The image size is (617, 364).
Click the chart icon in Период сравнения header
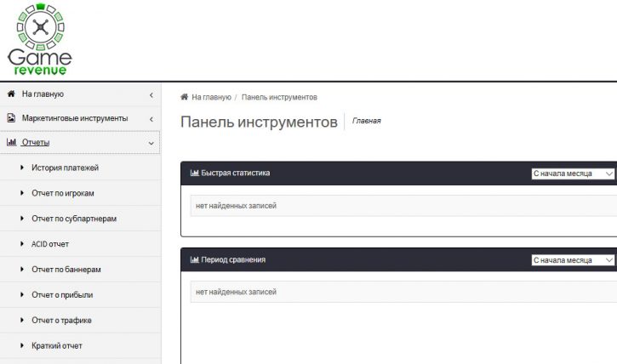pyautogui.click(x=194, y=259)
